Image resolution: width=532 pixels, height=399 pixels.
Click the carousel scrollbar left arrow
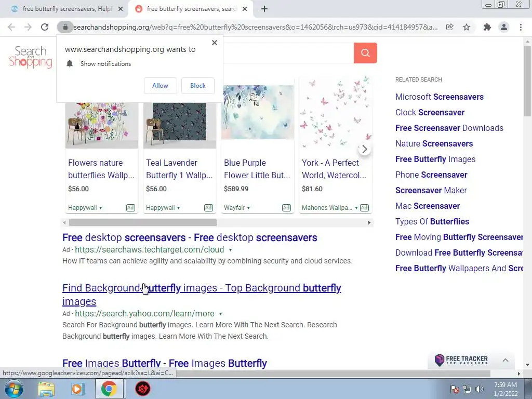coord(64,223)
